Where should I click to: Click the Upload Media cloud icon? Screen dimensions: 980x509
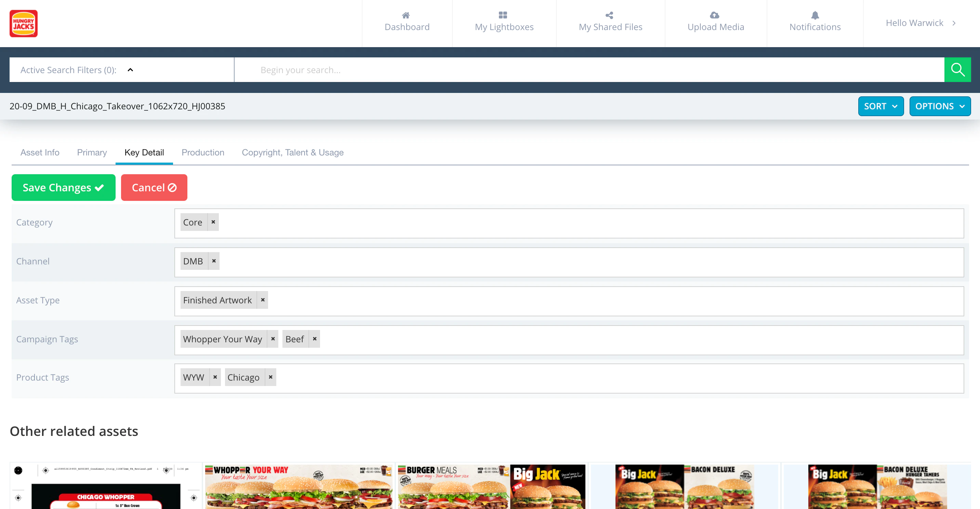point(715,15)
